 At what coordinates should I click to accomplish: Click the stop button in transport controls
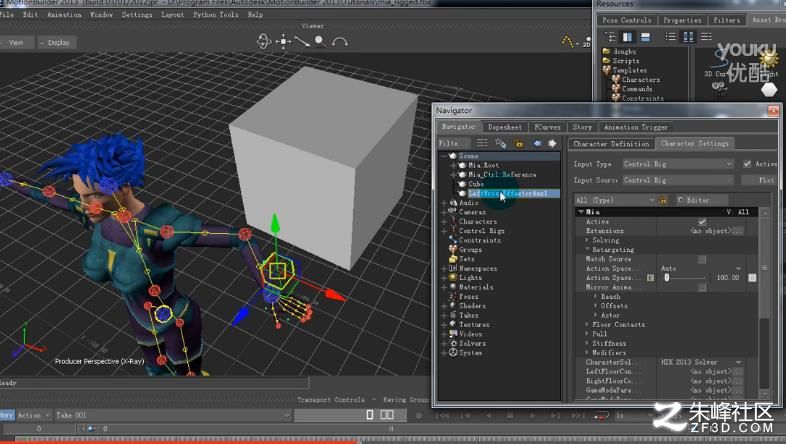[x=510, y=415]
